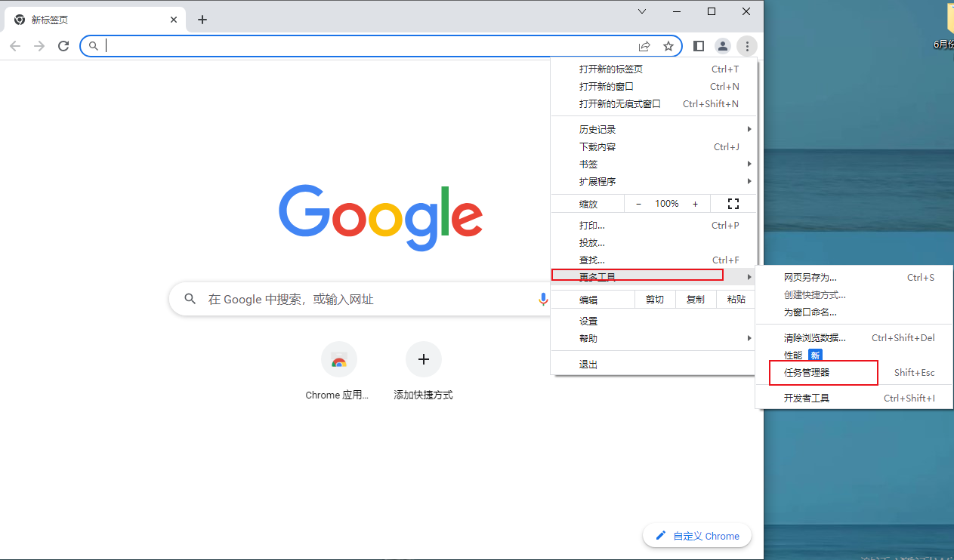The image size is (954, 560).
Task: Close the 新标签页 tab
Action: pos(174,20)
